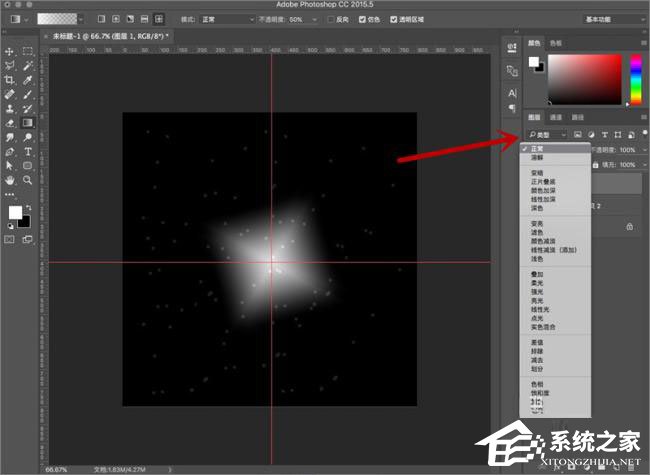Select the Eraser tool
This screenshot has height=475, width=650.
9,123
